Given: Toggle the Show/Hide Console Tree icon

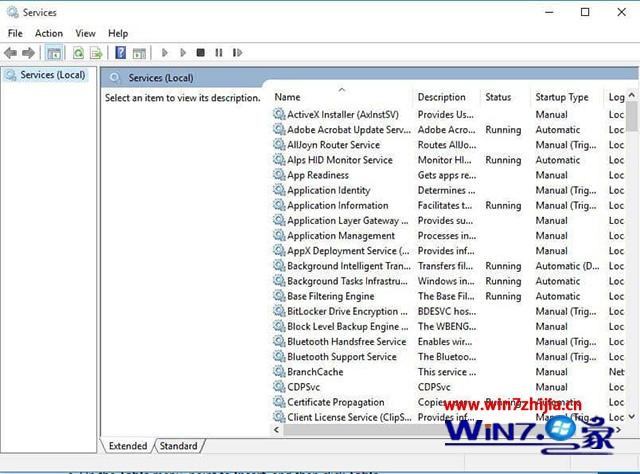Looking at the screenshot, I should point(54,53).
